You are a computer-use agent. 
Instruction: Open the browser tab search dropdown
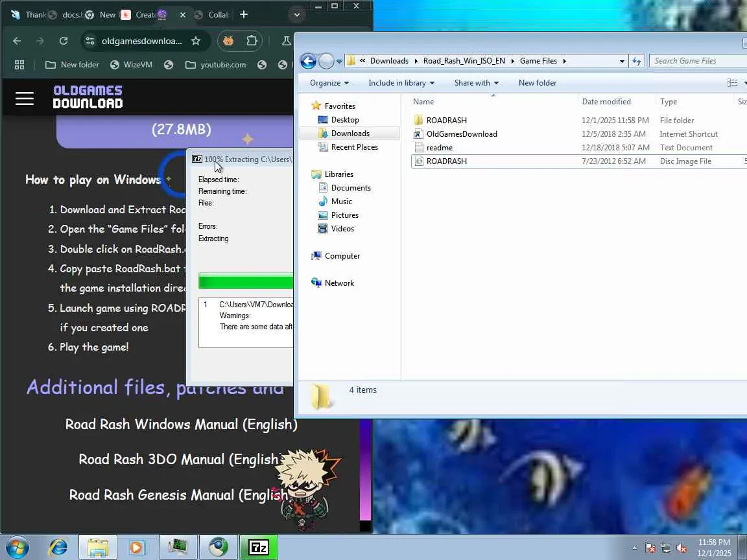(297, 15)
